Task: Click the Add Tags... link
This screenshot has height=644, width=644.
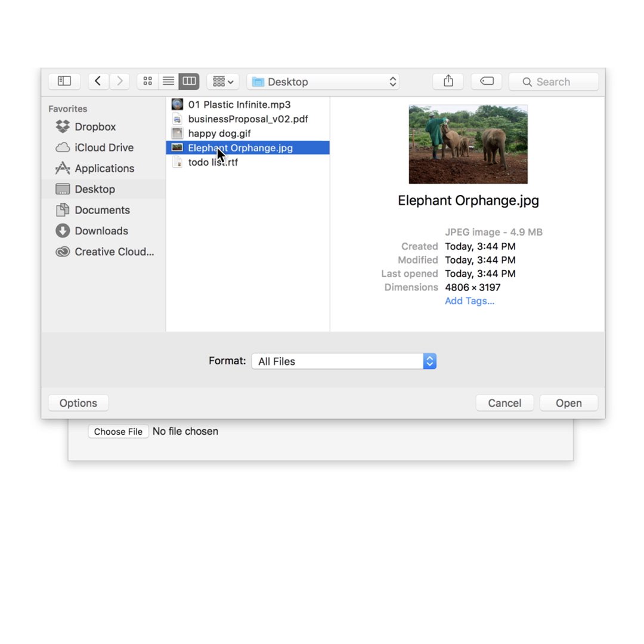Action: [x=469, y=301]
